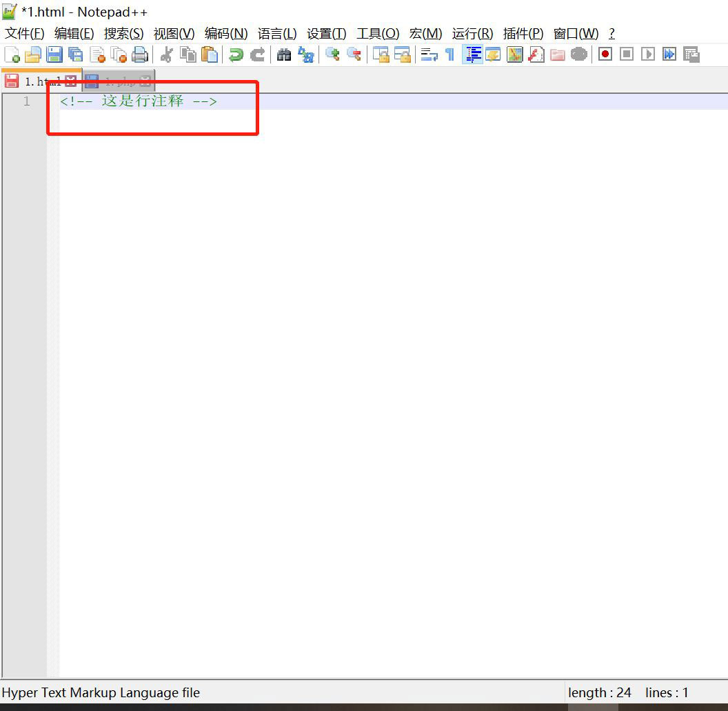The width and height of the screenshot is (728, 711).
Task: Open the 插件(P) menu
Action: (523, 33)
